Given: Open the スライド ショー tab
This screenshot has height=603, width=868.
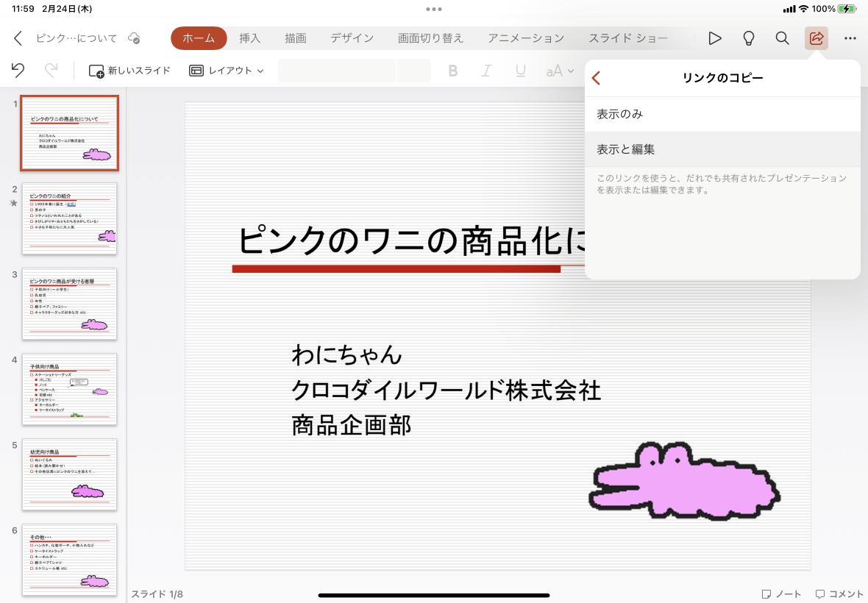Looking at the screenshot, I should tap(628, 38).
